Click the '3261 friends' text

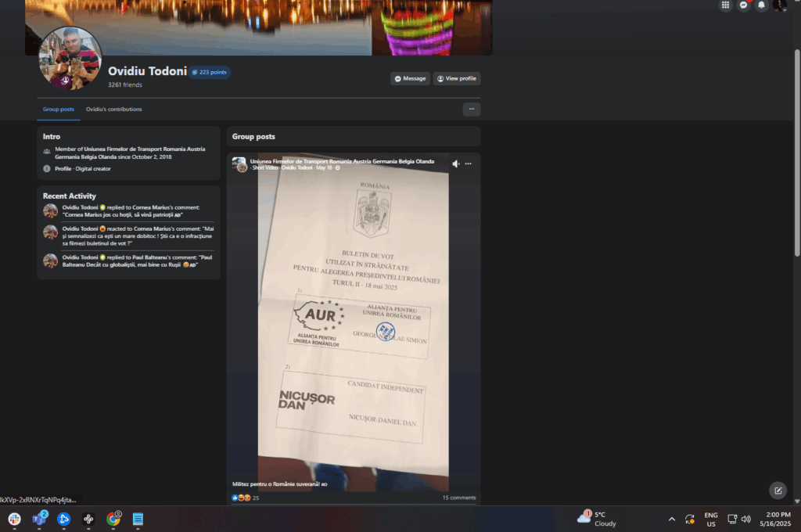(125, 84)
